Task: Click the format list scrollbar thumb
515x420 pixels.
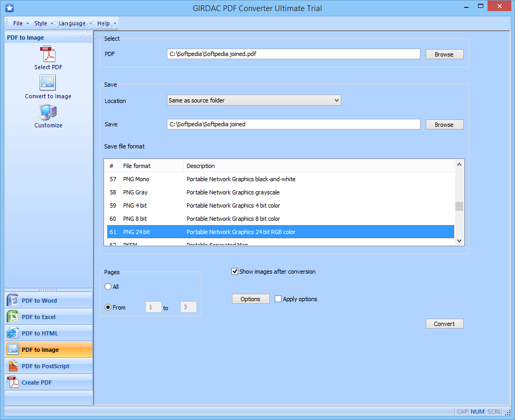Action: [x=459, y=206]
